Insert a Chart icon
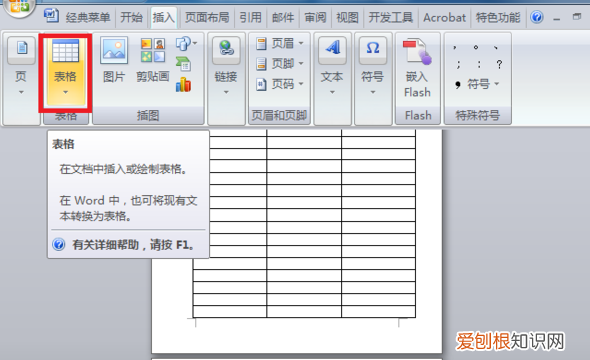The height and width of the screenshot is (360, 590). click(x=183, y=85)
